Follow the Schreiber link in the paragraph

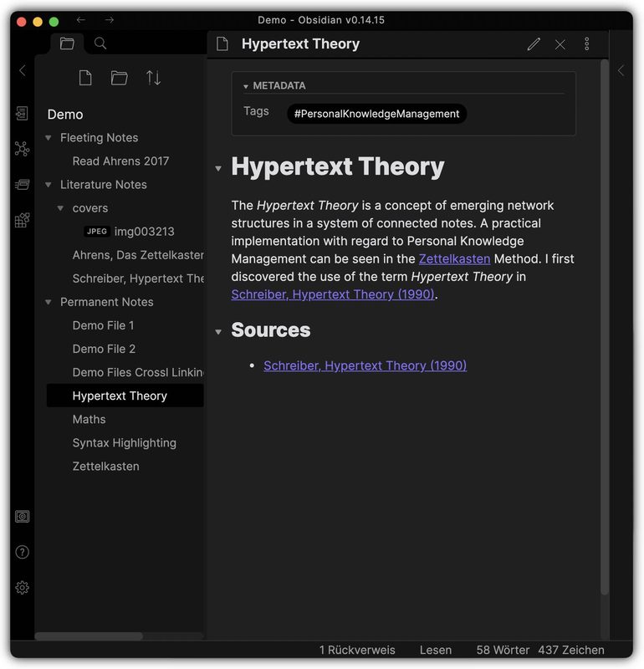point(333,294)
